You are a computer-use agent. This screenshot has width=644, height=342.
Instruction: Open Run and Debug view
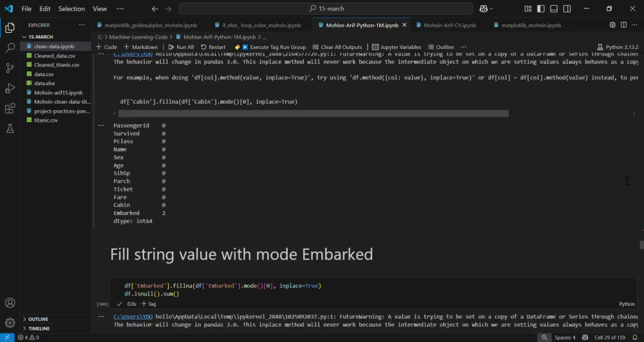[10, 88]
